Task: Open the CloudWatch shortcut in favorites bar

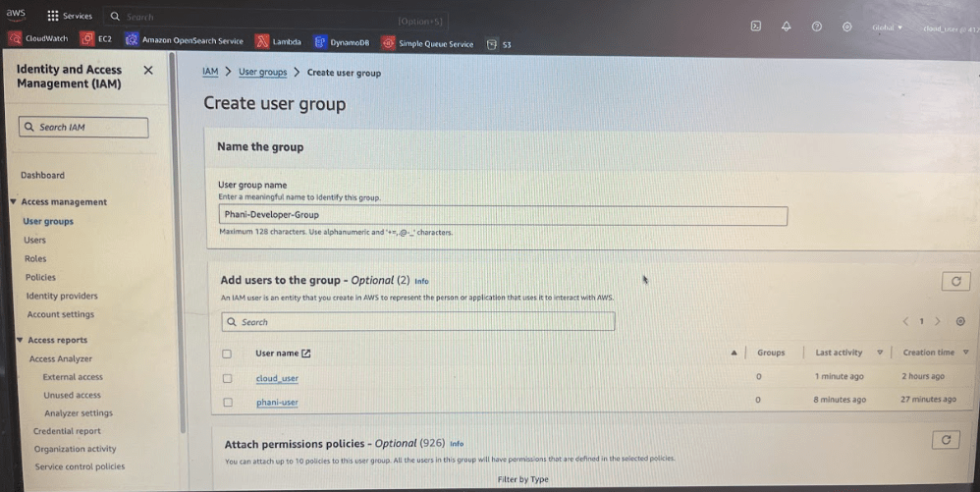Action: point(38,39)
